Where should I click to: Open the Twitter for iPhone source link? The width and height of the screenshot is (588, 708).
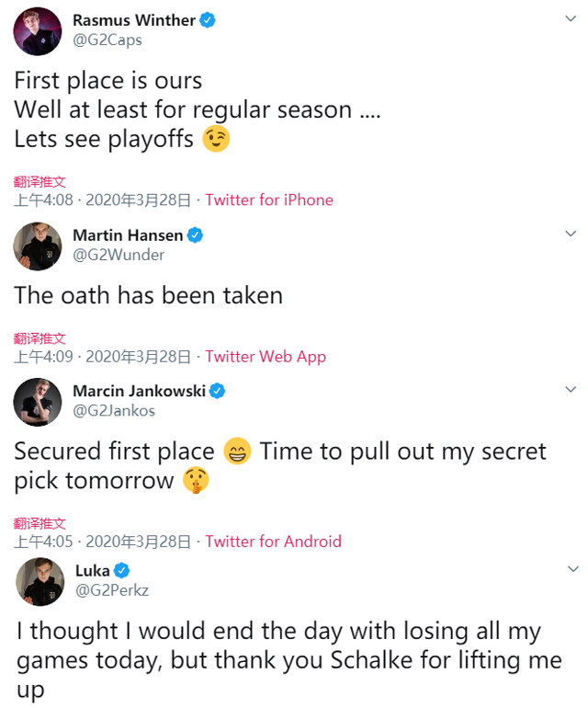tap(269, 200)
